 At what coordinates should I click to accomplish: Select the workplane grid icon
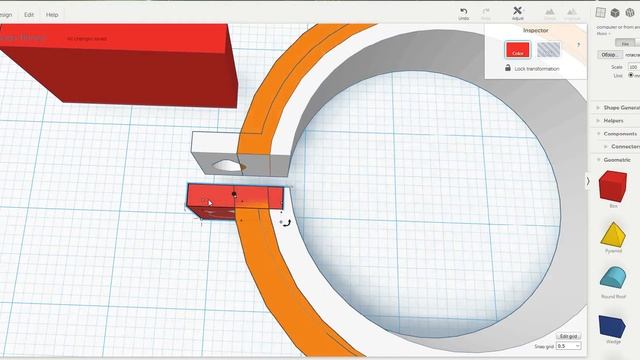(600, 12)
